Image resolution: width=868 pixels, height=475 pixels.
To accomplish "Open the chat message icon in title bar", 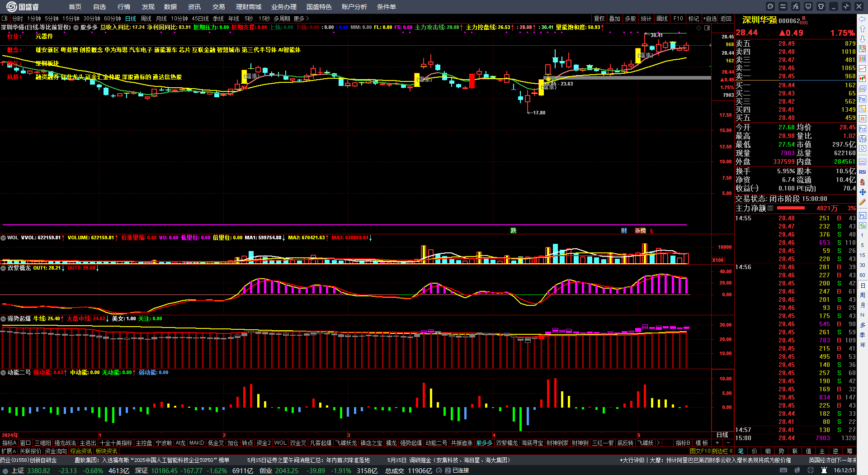I will [x=770, y=6].
